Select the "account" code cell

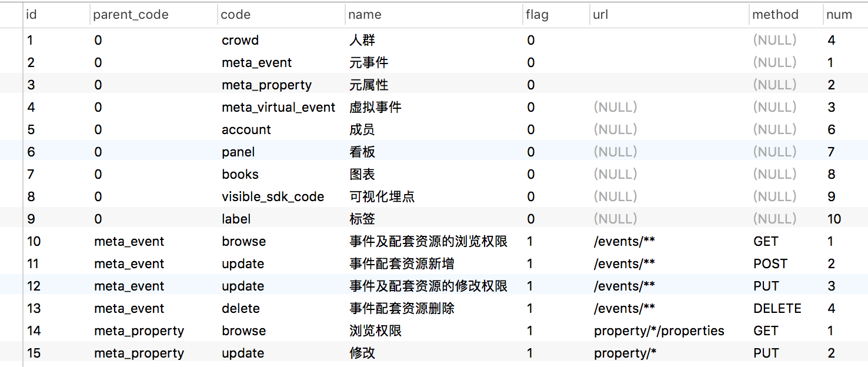coord(246,130)
